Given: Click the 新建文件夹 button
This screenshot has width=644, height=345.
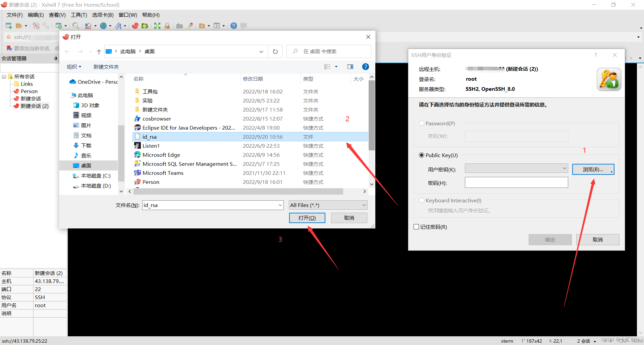Looking at the screenshot, I should coord(106,67).
